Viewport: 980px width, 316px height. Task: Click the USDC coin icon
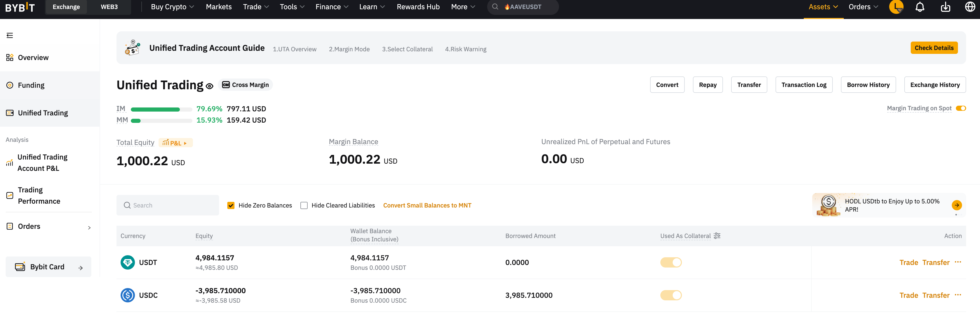128,295
